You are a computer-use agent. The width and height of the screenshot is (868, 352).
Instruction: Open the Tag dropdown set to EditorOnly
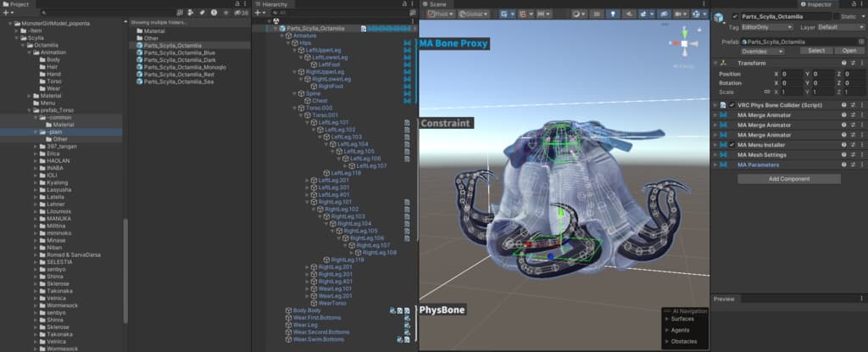point(768,27)
